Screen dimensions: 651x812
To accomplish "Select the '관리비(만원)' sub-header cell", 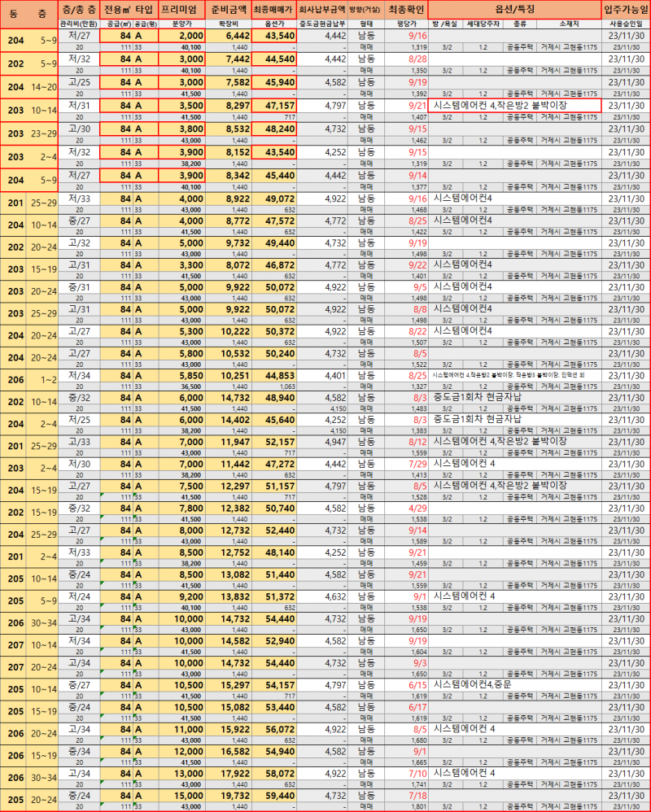I will (79, 24).
